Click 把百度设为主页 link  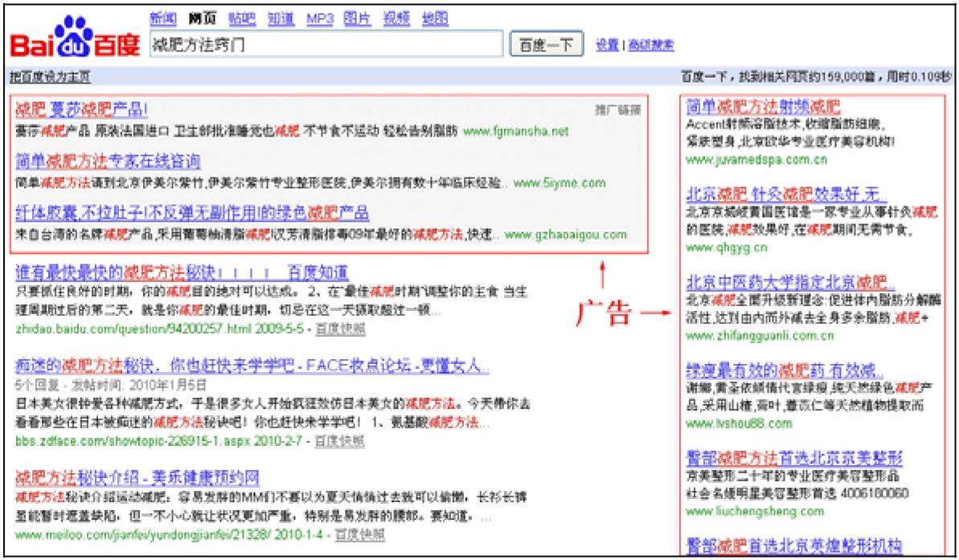[x=50, y=77]
